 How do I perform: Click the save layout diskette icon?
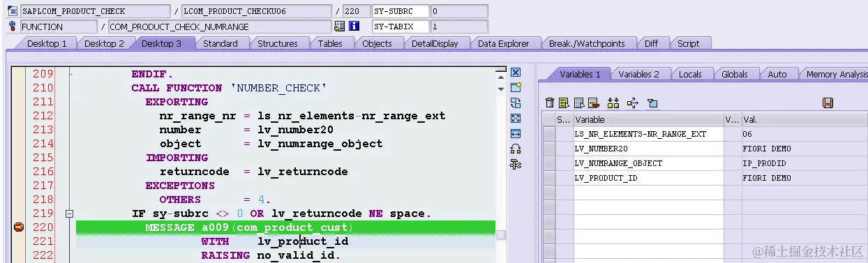tap(828, 103)
